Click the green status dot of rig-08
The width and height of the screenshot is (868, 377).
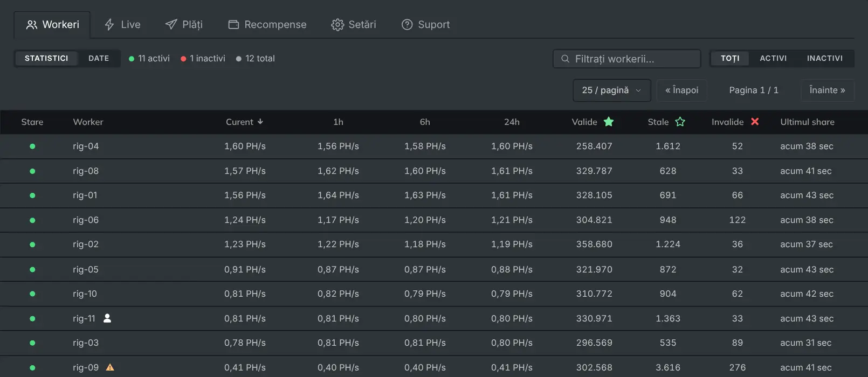(x=32, y=171)
